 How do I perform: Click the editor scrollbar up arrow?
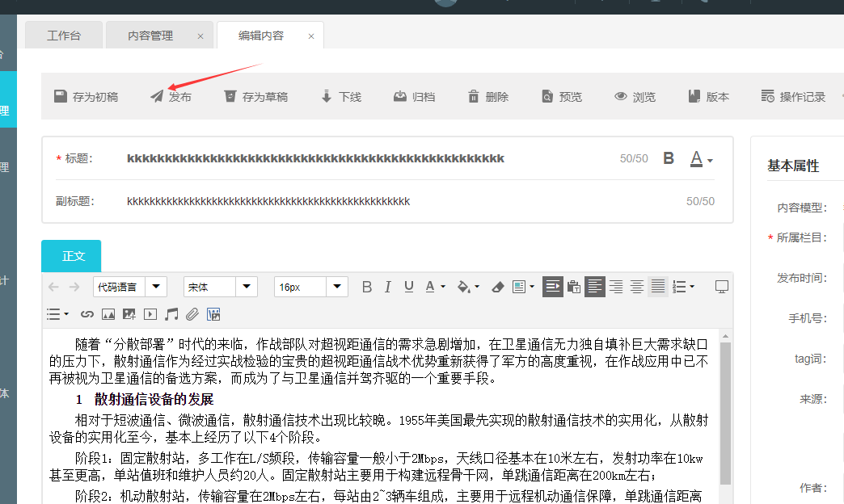(x=726, y=336)
